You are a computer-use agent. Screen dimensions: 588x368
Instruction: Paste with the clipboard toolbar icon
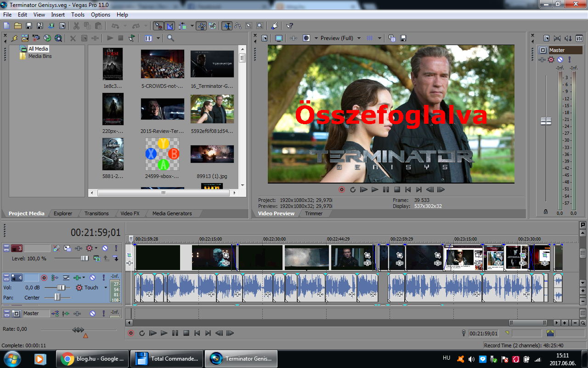coord(98,26)
